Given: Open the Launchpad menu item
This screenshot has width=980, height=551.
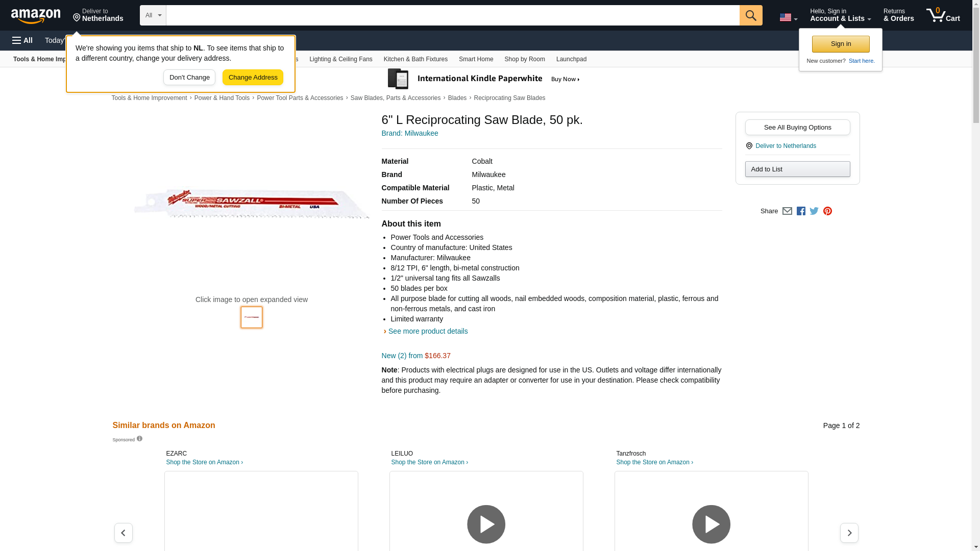Looking at the screenshot, I should tap(571, 59).
